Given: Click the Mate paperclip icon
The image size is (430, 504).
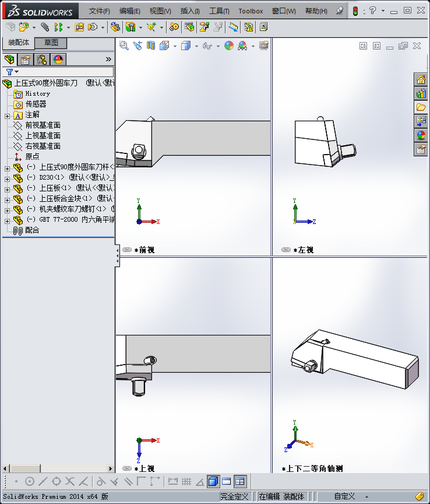Looking at the screenshot, I should point(45,27).
